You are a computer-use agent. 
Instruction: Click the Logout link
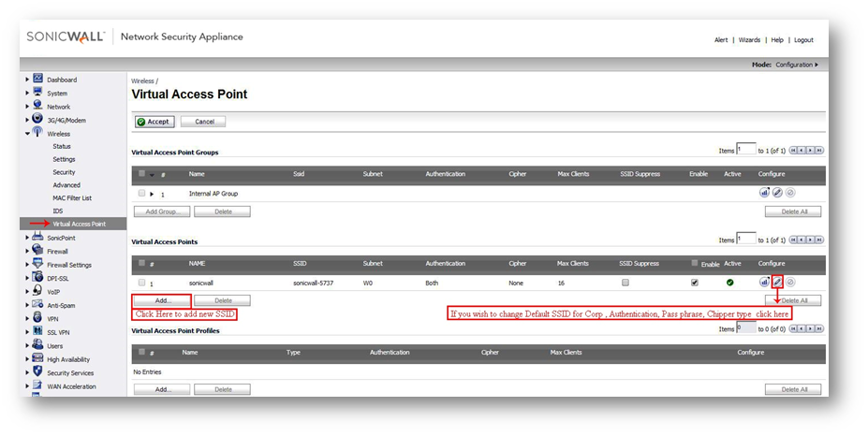803,40
